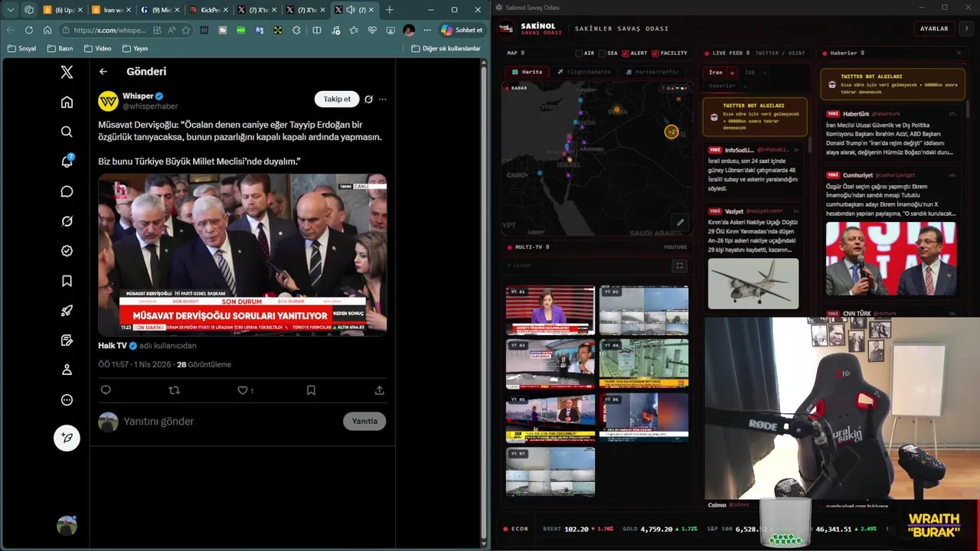
Task: Open the X Explore search icon
Action: (67, 132)
